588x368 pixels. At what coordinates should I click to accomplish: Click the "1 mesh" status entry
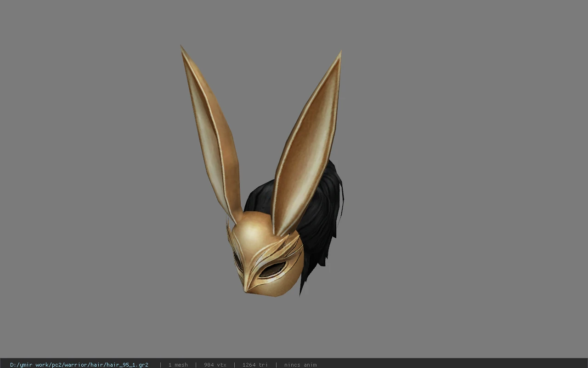(178, 365)
